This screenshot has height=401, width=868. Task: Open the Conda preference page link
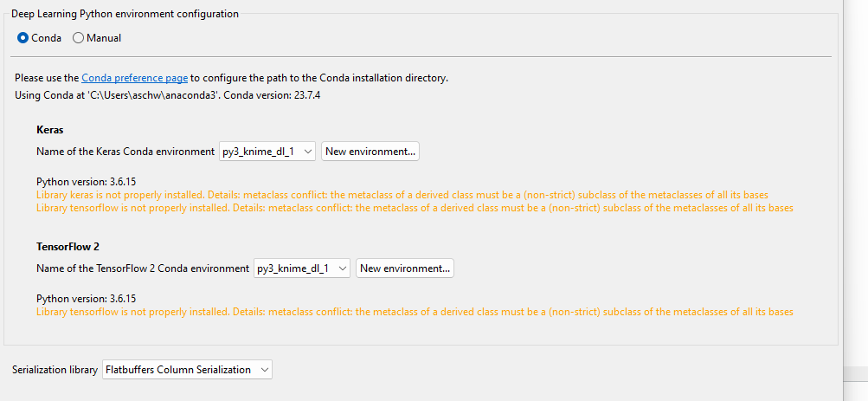pyautogui.click(x=134, y=78)
